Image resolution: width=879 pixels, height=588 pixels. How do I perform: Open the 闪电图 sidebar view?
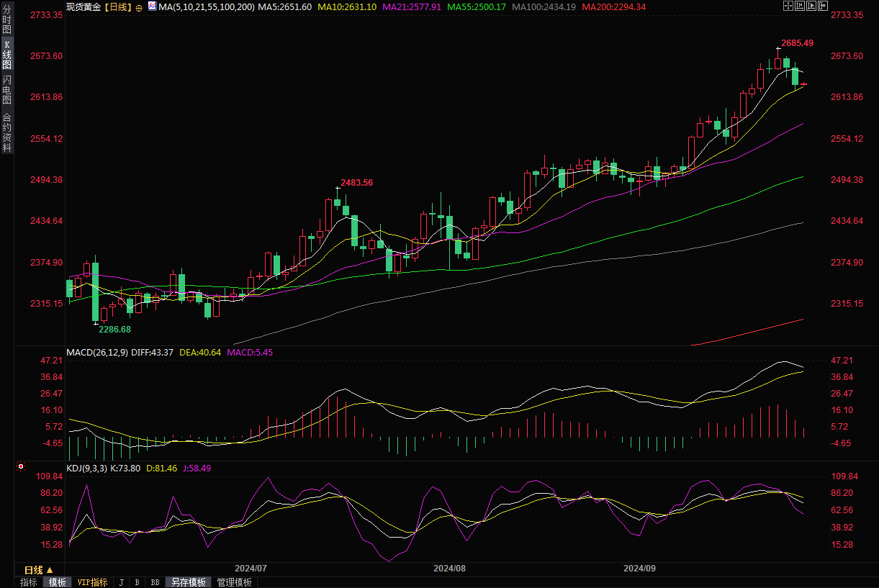click(6, 89)
